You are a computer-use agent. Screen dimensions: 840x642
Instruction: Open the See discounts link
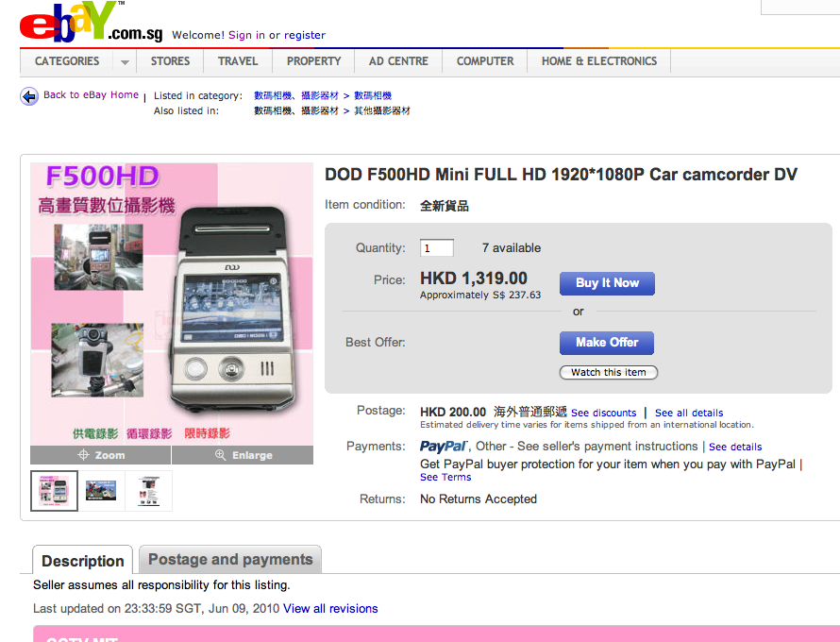[603, 414]
